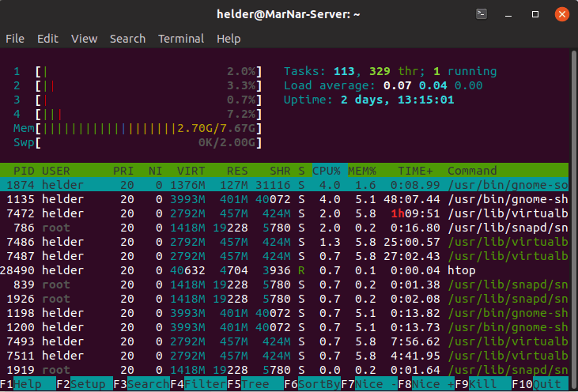Sort by the PID column header
578x392 pixels.
click(x=24, y=171)
